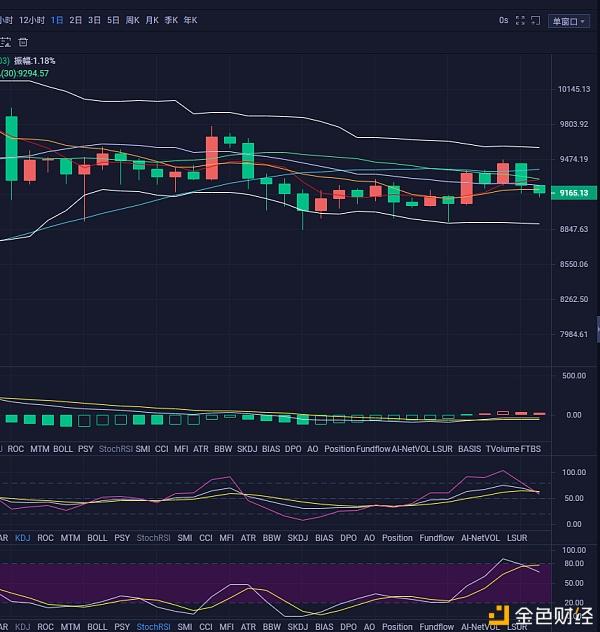This screenshot has width=600, height=632.
Task: Select AI-NetVOL in the row containing BASIS
Action: coord(411,449)
